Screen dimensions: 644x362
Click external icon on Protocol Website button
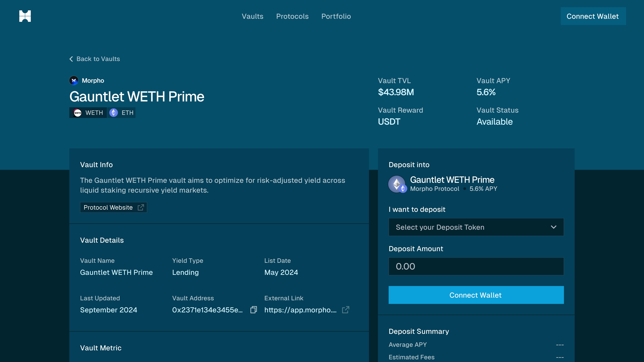141,207
